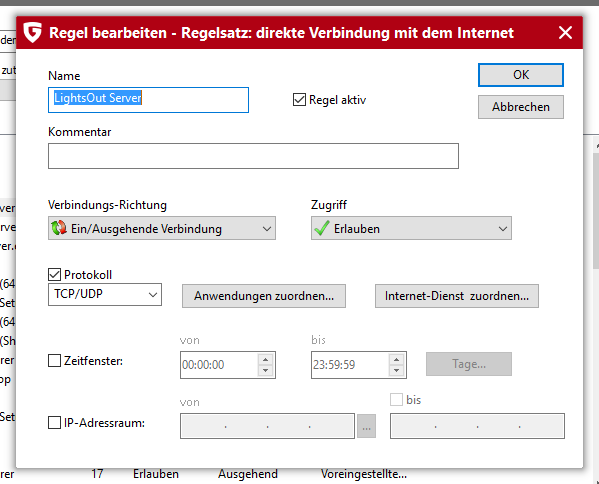Click into the Kommentar text field
599x484 pixels.
pyautogui.click(x=253, y=156)
